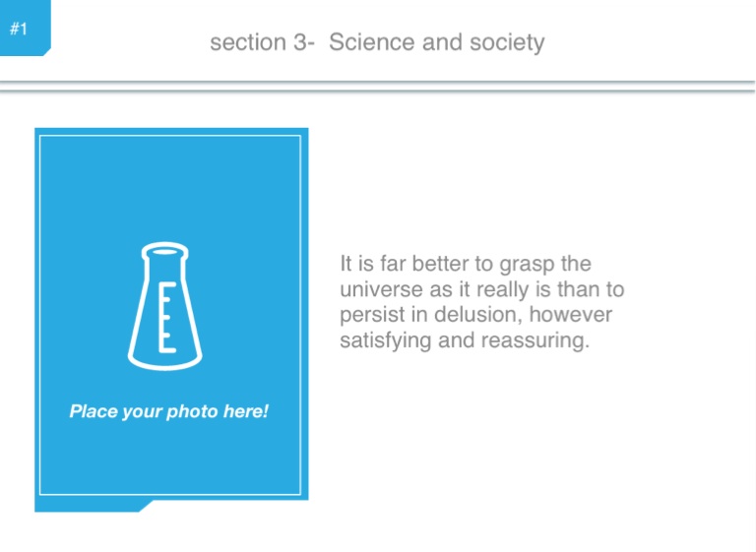Click the word "photo" in the placeholder caption
This screenshot has height=552, width=756.
(190, 411)
